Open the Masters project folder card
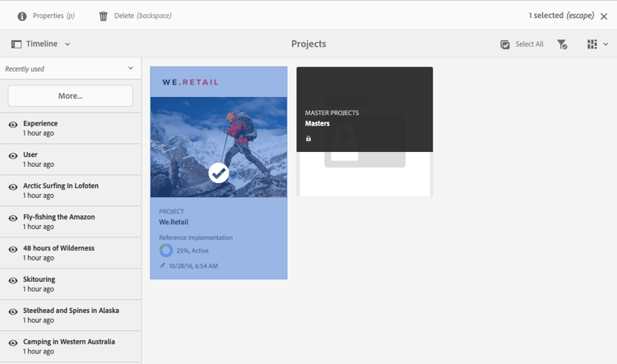The height and width of the screenshot is (364, 617). pos(364,131)
